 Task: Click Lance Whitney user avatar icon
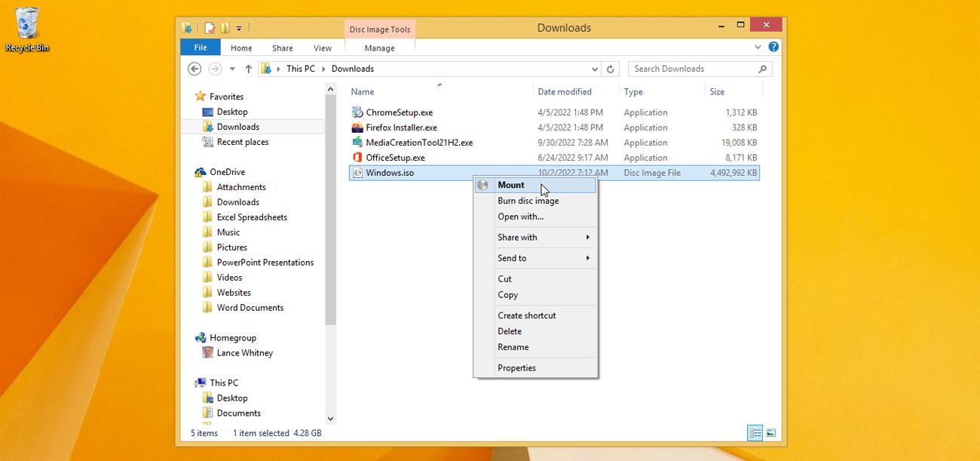click(208, 353)
